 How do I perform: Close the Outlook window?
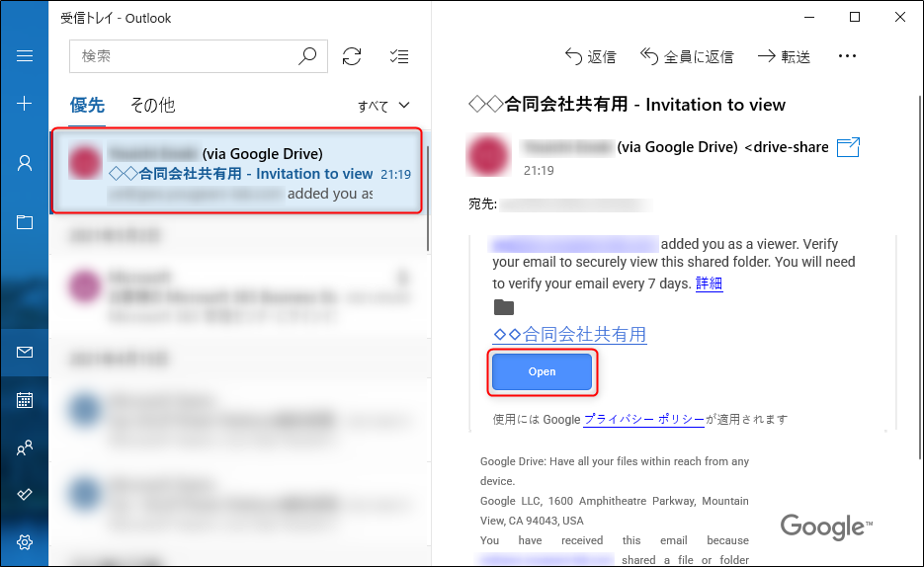click(x=900, y=17)
